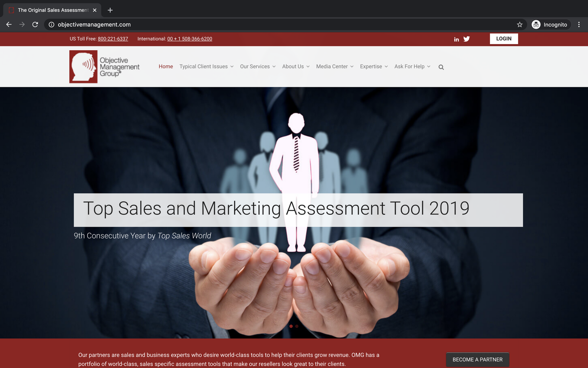Reload the page with refresh icon
This screenshot has height=368, width=588.
coord(35,24)
